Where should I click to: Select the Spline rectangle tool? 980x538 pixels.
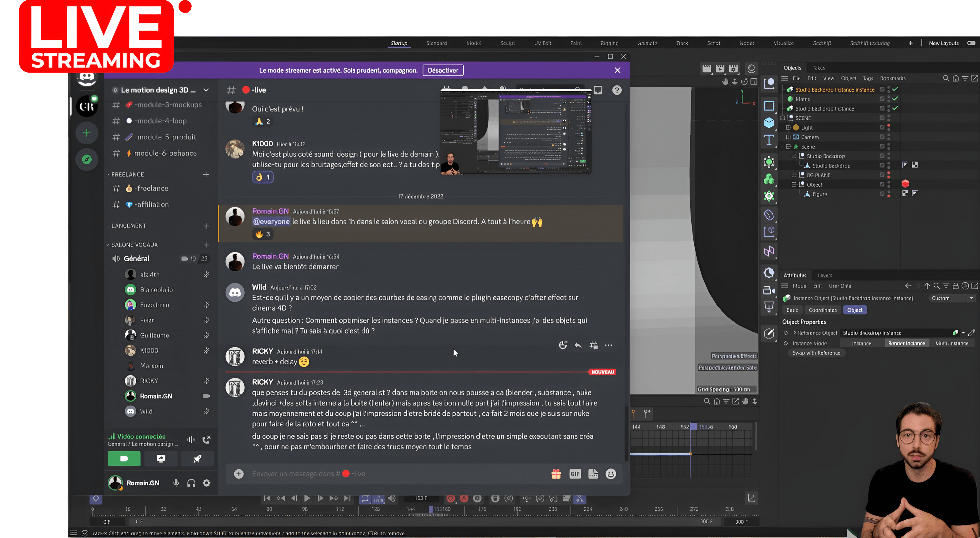click(x=769, y=106)
